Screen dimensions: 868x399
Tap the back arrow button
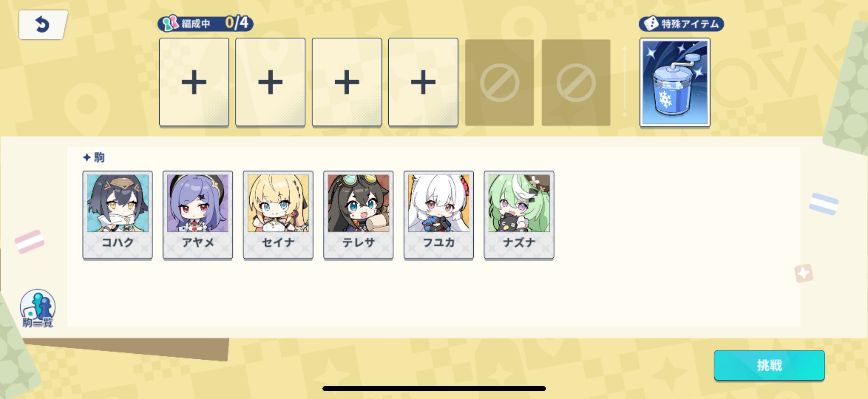[x=43, y=24]
